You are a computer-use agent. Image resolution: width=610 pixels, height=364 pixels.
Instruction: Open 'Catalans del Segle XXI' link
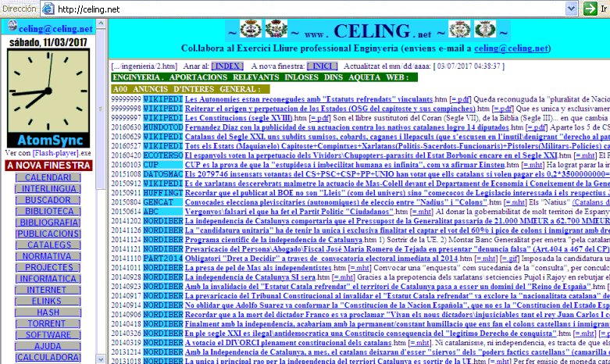pyautogui.click(x=398, y=137)
